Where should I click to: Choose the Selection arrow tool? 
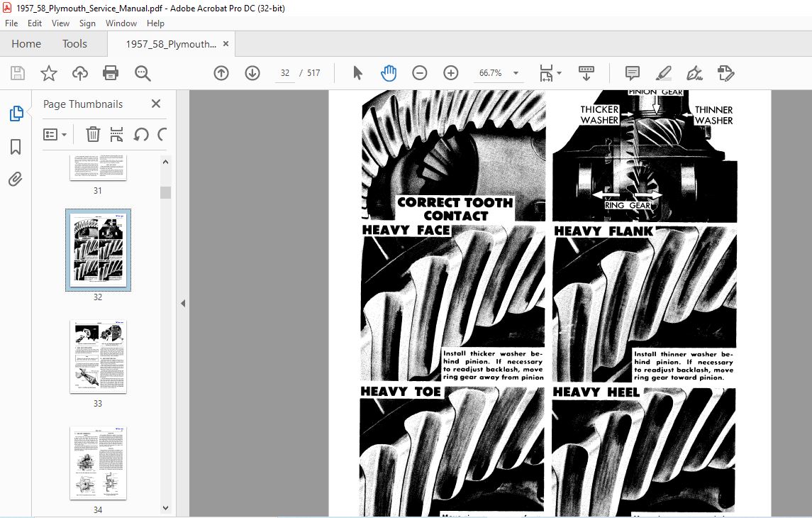(x=357, y=73)
